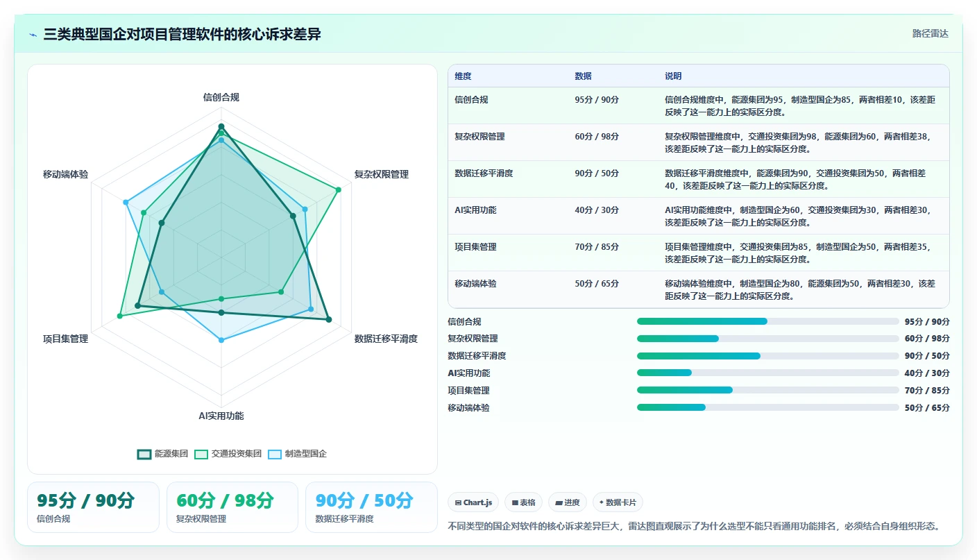
Task: Click the 项目集管理 progress bar
Action: tap(767, 390)
